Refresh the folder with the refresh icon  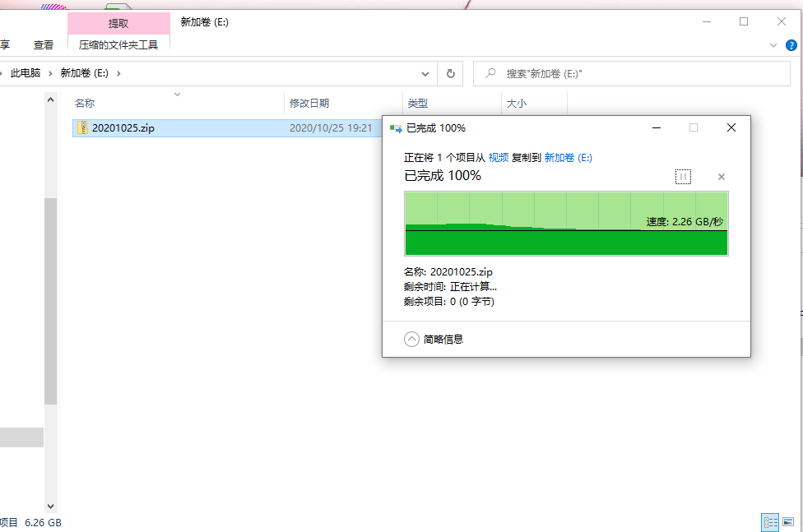click(x=449, y=73)
